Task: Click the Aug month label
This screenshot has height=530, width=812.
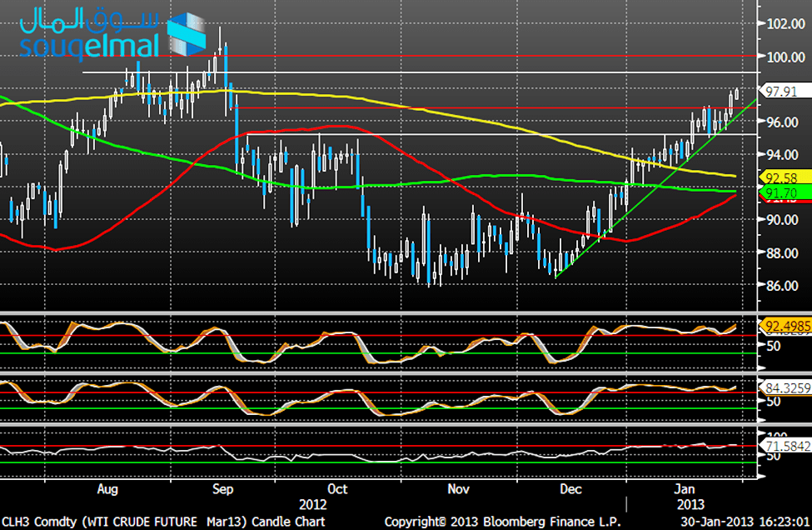Action: (107, 490)
